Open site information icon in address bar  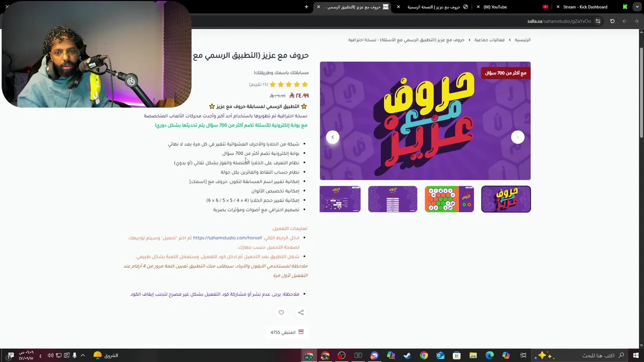pyautogui.click(x=598, y=21)
